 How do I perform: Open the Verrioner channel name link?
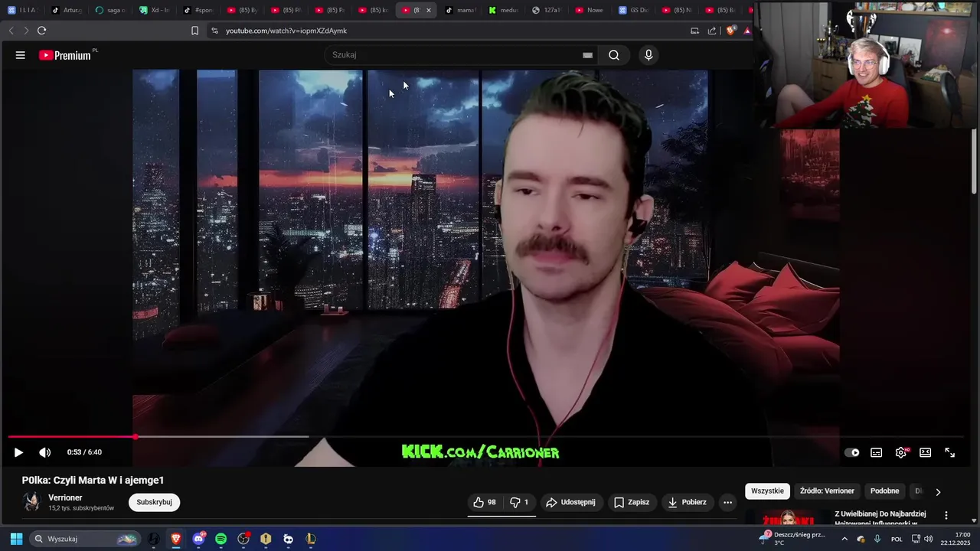pos(65,497)
